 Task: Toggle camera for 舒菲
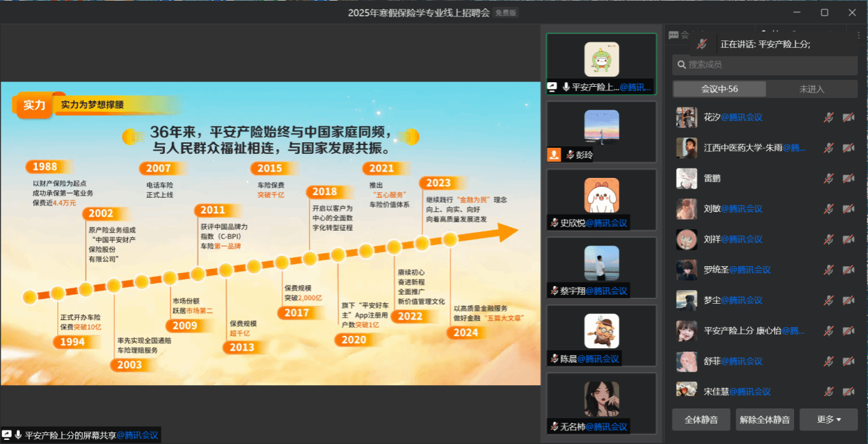coord(848,361)
